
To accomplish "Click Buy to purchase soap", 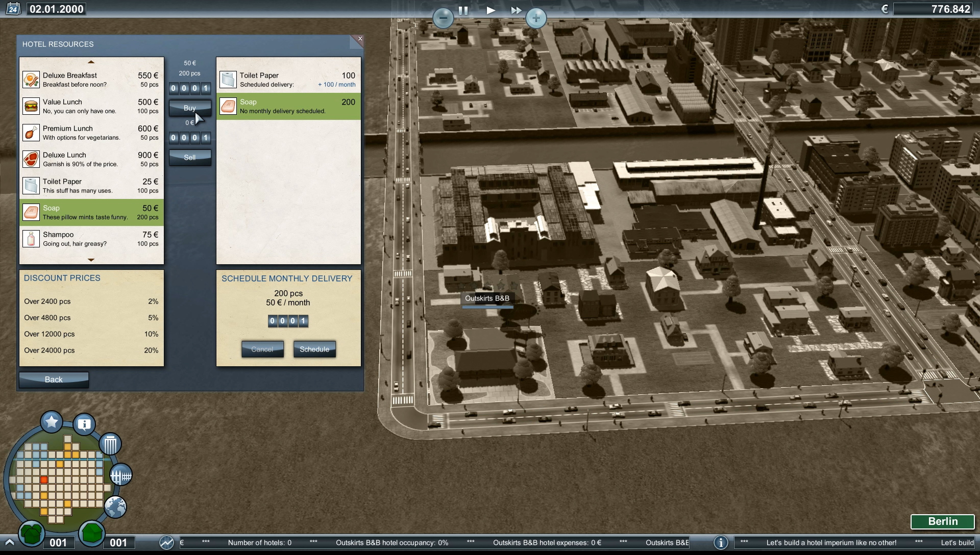I will [x=189, y=108].
